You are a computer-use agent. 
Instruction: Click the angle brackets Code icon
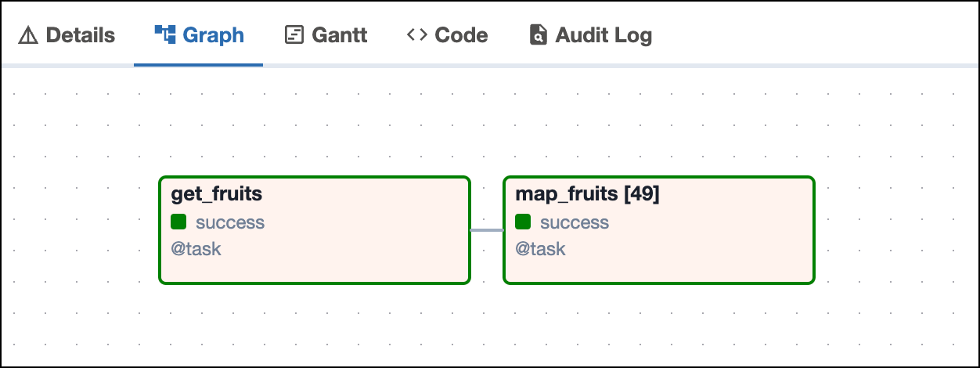pyautogui.click(x=416, y=35)
